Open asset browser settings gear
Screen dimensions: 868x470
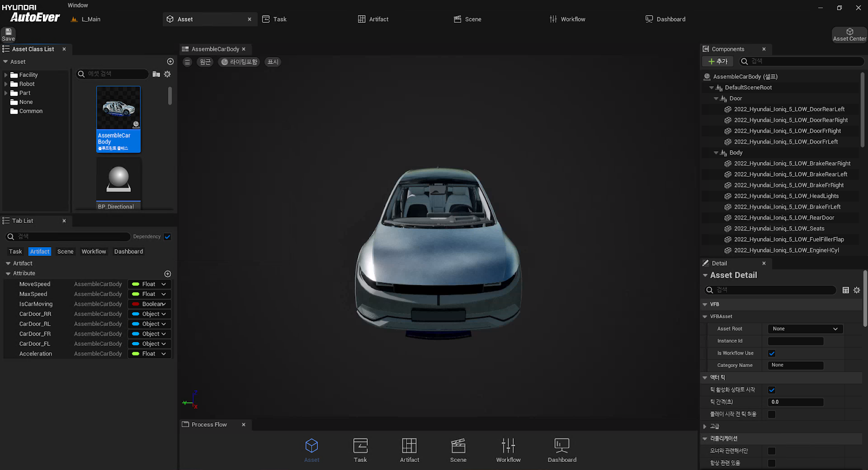click(167, 74)
